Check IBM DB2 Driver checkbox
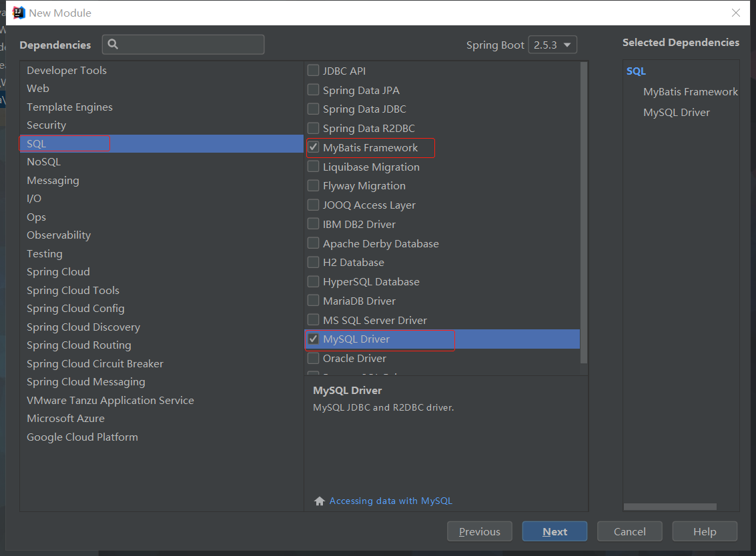 (314, 224)
